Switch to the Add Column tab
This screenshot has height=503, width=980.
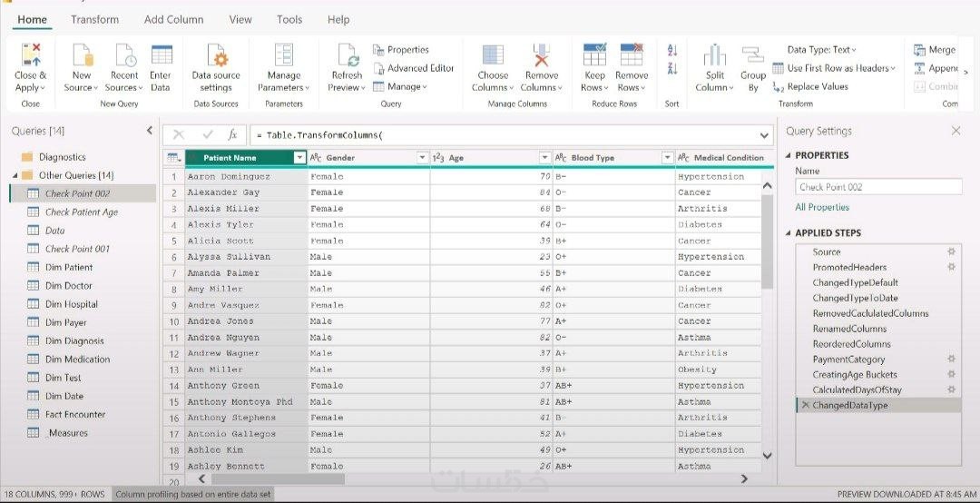pos(173,19)
